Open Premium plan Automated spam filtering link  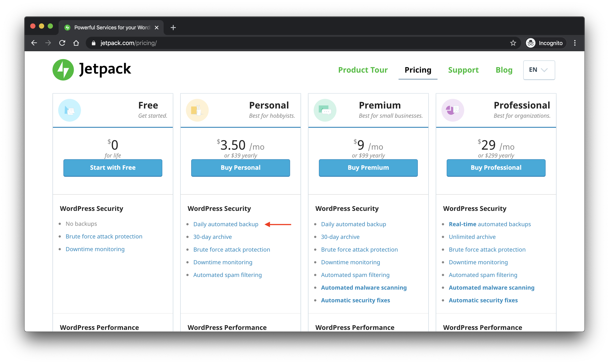355,275
